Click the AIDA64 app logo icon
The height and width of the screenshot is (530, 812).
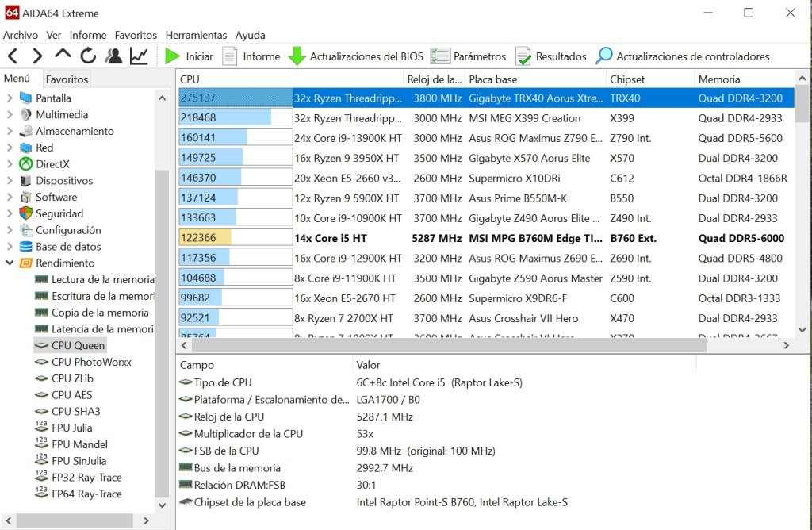pyautogui.click(x=11, y=13)
